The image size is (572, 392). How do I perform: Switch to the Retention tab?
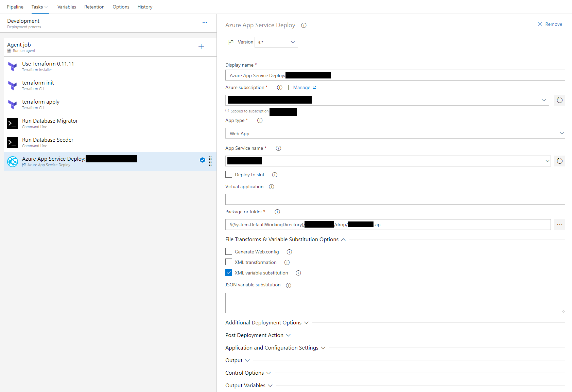[94, 7]
